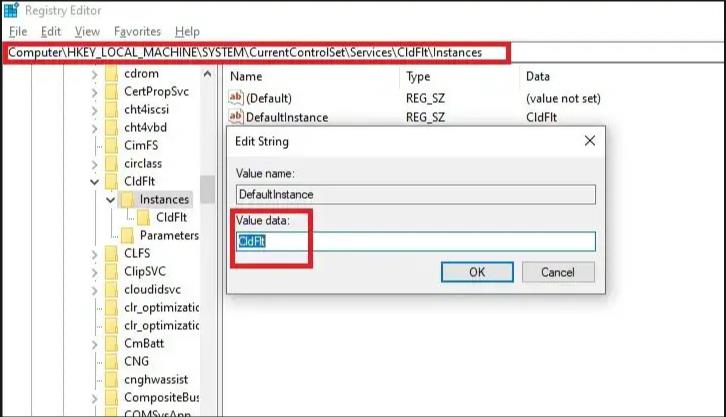Viewport: 726px width, 417px height.
Task: Click the Value data text field
Action: click(x=415, y=241)
